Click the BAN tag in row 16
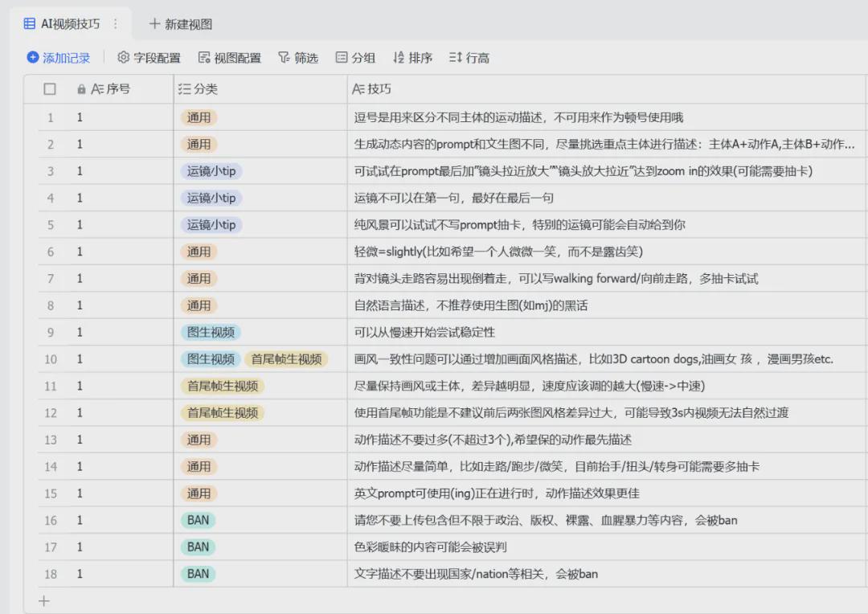This screenshot has width=868, height=614. tap(198, 520)
